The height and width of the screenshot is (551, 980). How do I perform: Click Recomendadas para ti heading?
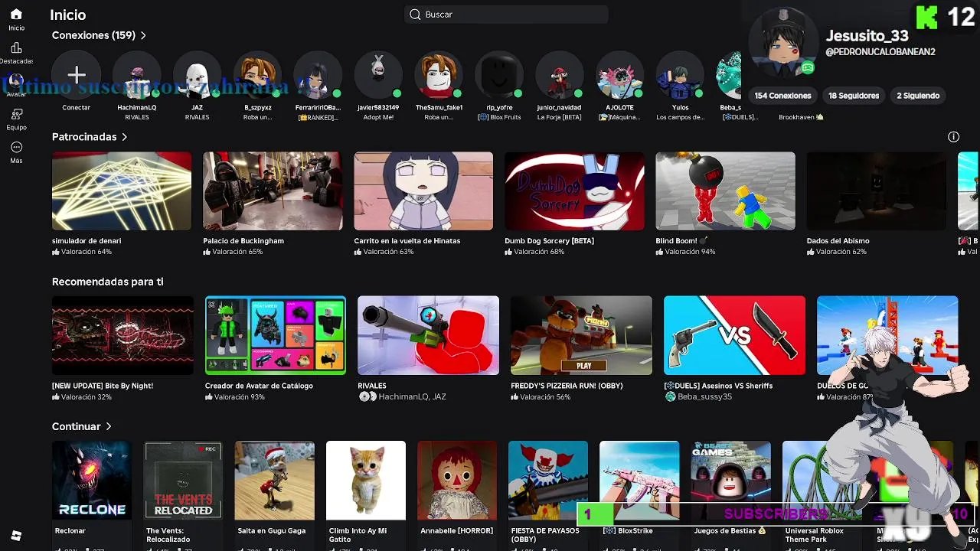108,282
